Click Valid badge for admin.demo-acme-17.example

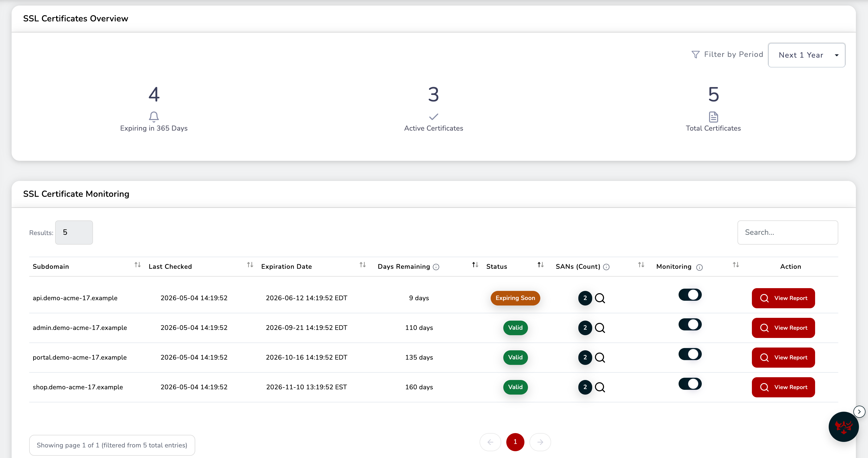click(515, 328)
